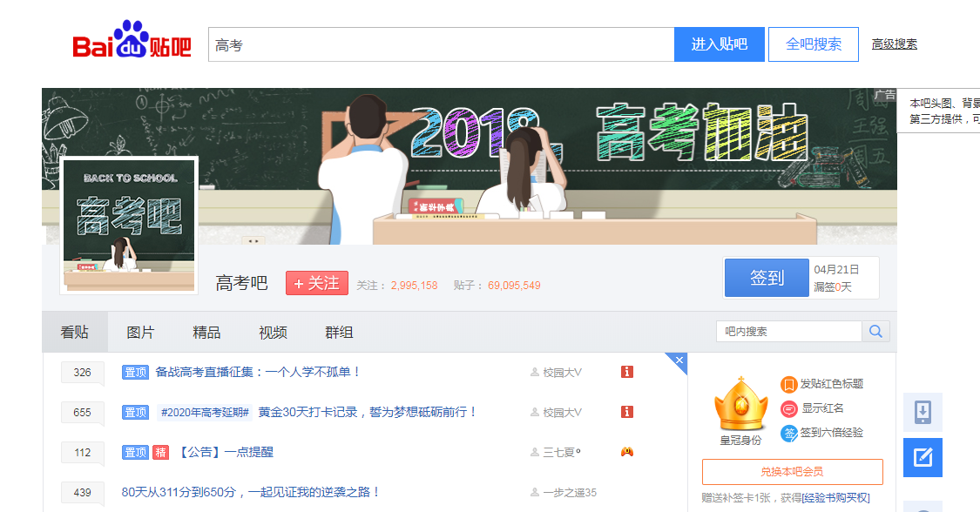Click the red badge icon on 655-reply row
Screen dimensions: 980x512
[627, 412]
